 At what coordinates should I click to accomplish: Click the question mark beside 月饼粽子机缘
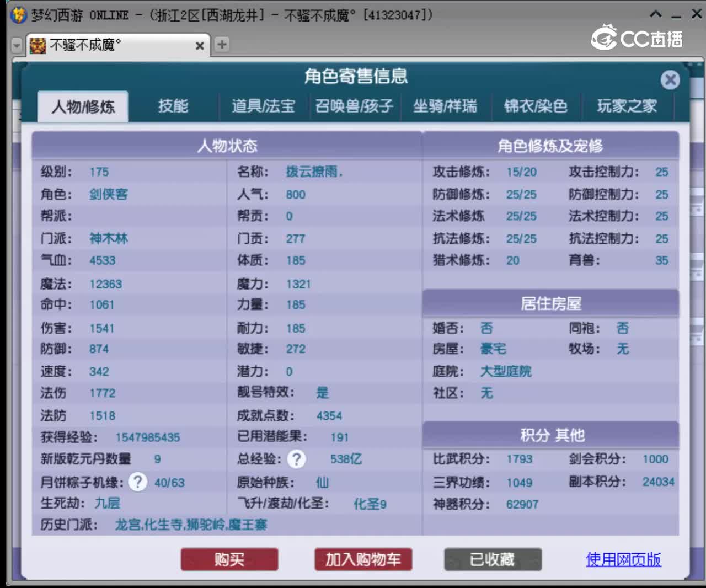click(137, 482)
